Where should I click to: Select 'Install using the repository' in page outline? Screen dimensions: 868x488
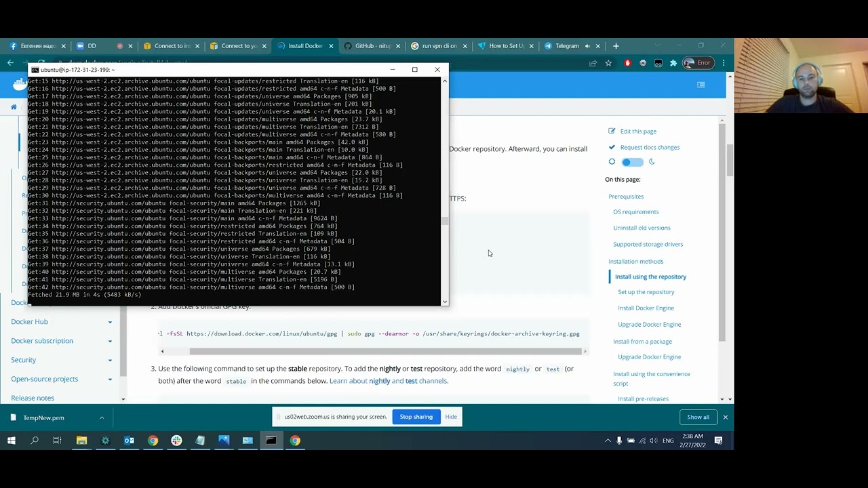click(x=650, y=277)
